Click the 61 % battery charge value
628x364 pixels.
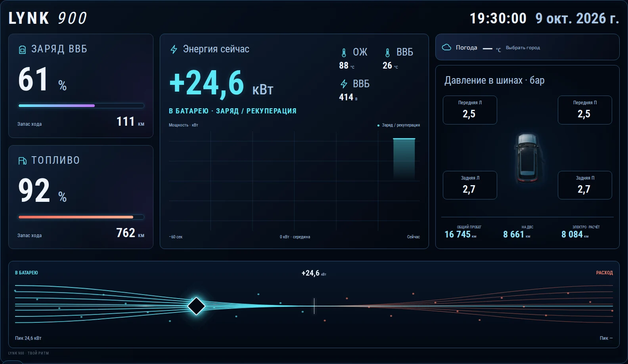[x=42, y=79]
